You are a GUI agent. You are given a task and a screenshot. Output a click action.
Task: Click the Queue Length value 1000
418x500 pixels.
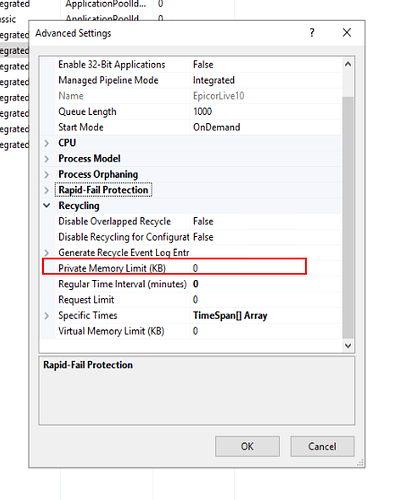click(203, 112)
